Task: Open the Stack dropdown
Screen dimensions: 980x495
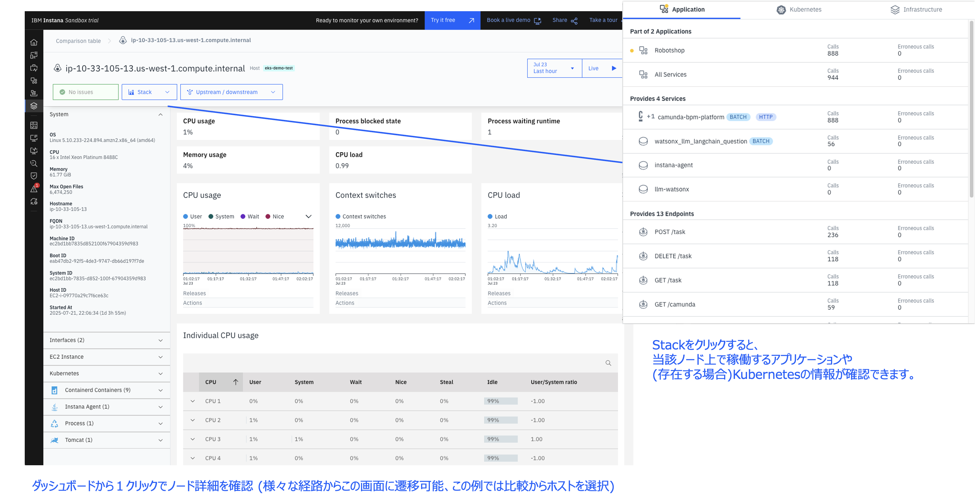Action: point(149,92)
